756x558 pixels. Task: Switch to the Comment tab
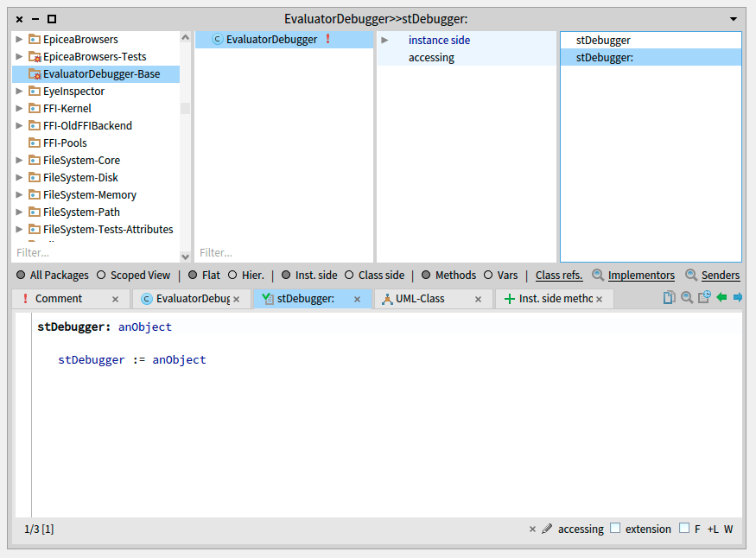pos(59,299)
